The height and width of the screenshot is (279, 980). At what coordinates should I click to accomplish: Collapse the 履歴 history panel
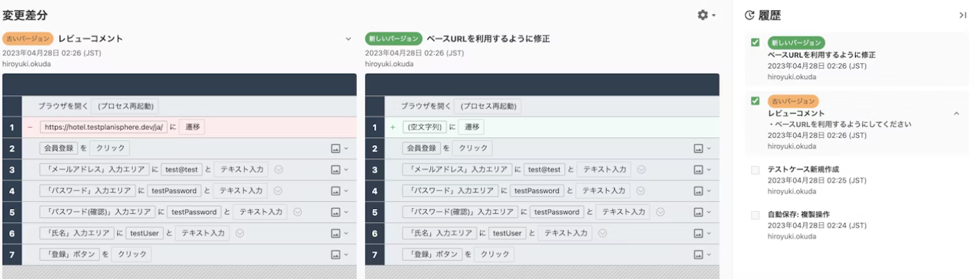click(963, 15)
